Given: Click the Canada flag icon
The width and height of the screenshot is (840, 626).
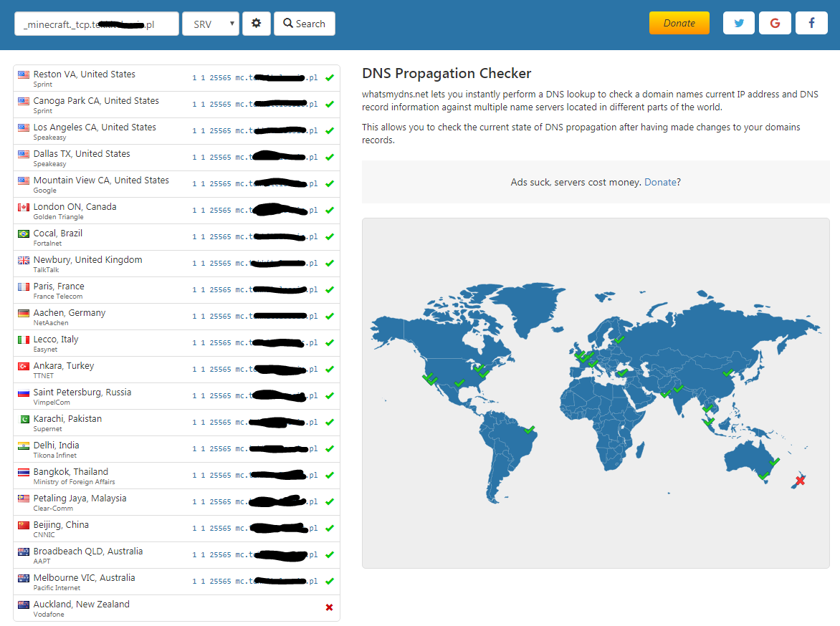Looking at the screenshot, I should click(24, 207).
